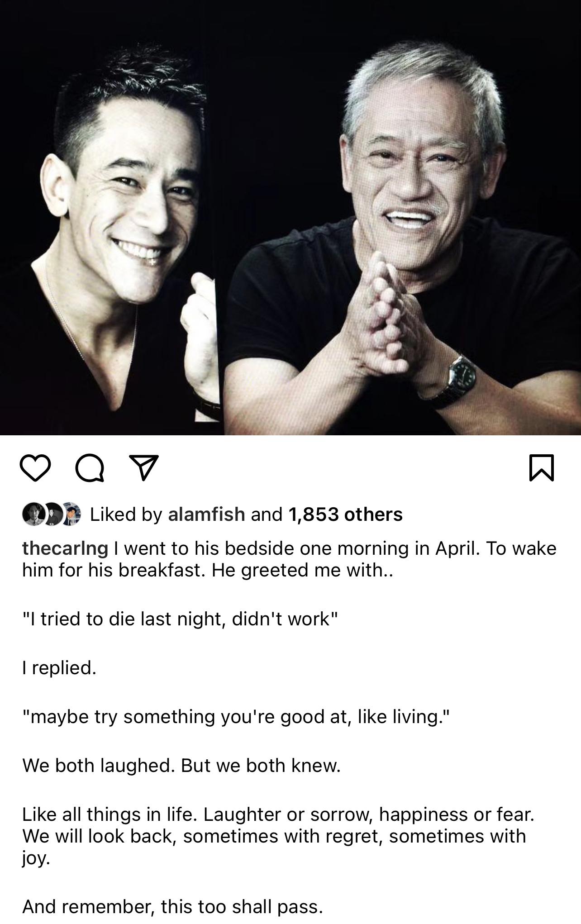Tap the "We both laughed" caption line
The height and width of the screenshot is (924, 581).
181,765
